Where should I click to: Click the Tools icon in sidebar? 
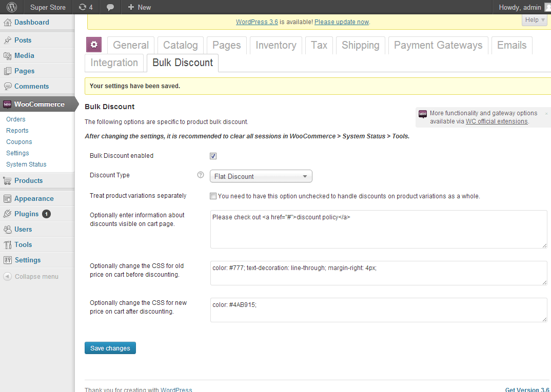tap(7, 245)
